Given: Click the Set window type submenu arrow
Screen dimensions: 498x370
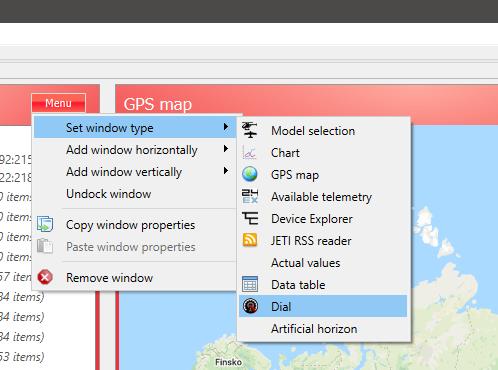Looking at the screenshot, I should [226, 127].
